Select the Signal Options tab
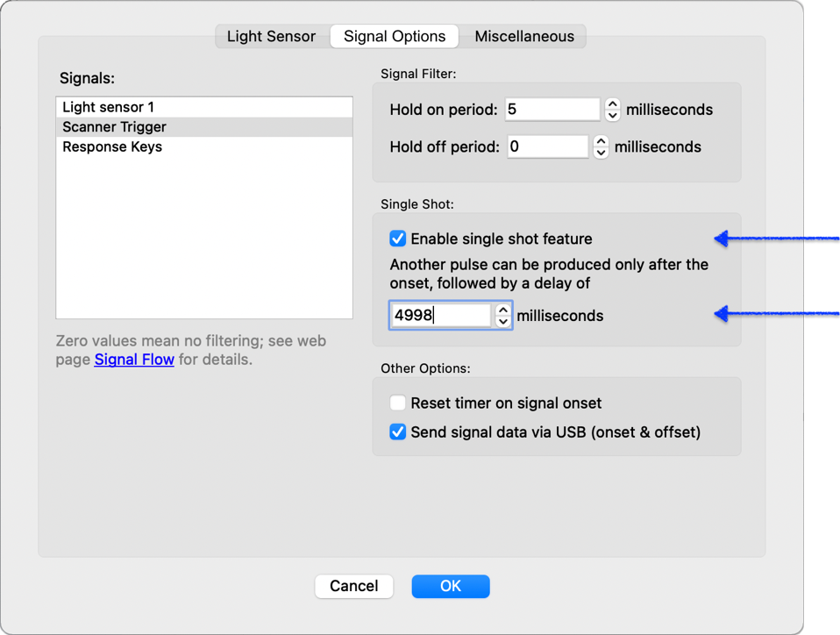Viewport: 840px width, 635px height. point(395,36)
